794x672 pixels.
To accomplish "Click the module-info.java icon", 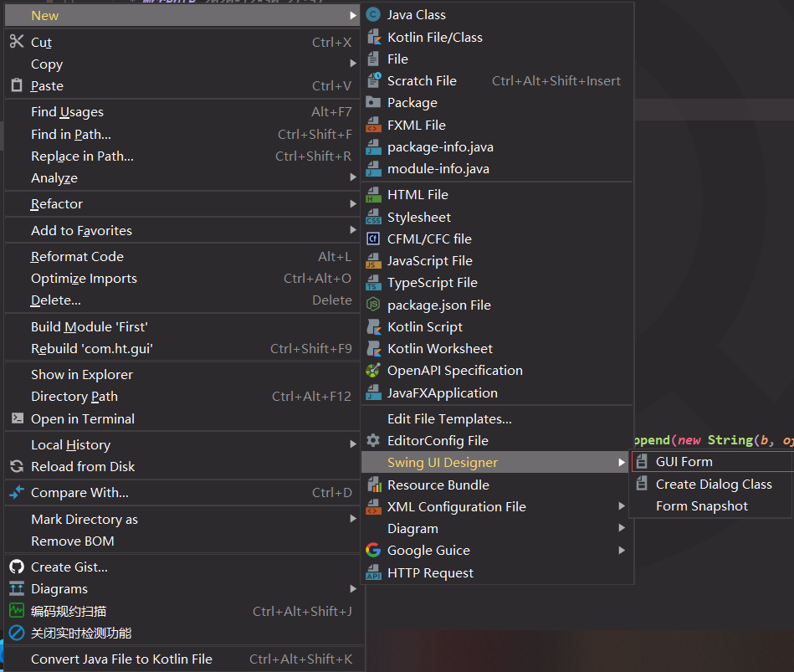I will point(373,169).
